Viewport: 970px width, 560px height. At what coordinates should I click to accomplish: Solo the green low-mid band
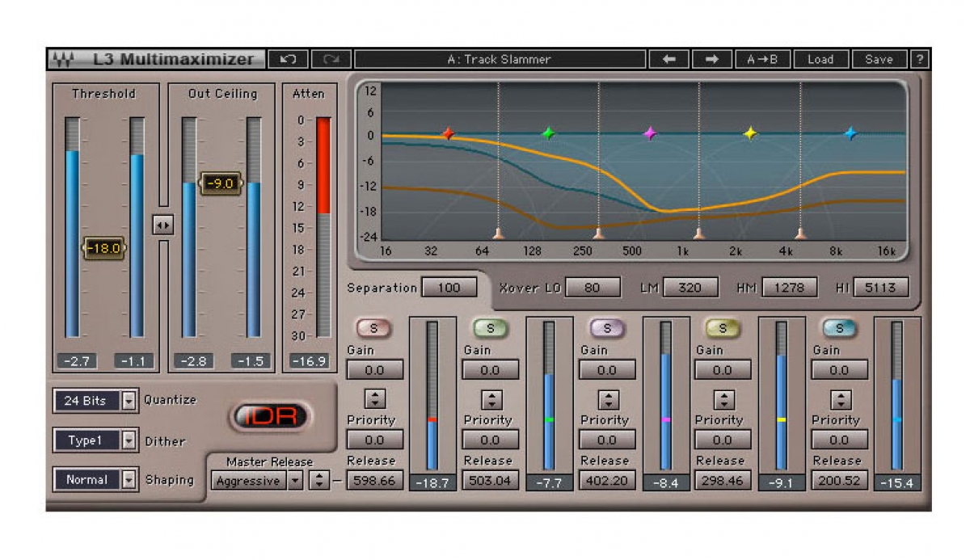(x=490, y=328)
